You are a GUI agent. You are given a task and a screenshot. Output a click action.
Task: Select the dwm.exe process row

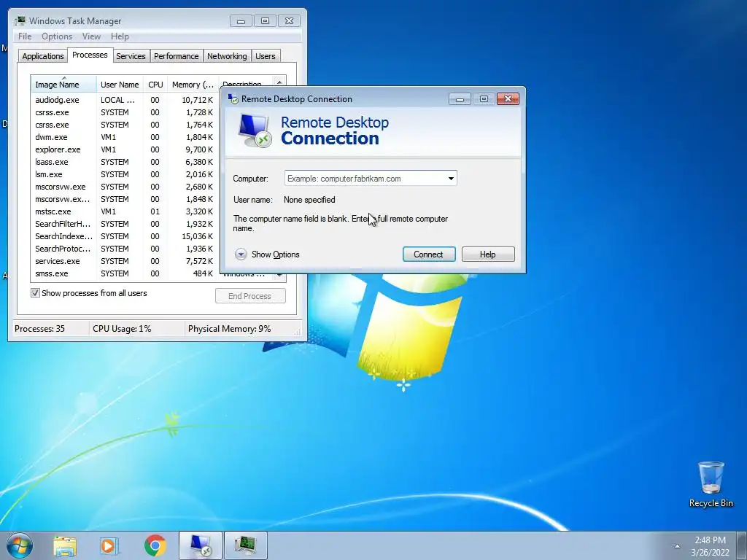(125, 137)
